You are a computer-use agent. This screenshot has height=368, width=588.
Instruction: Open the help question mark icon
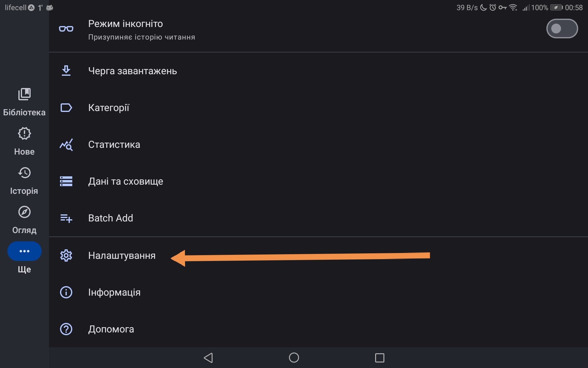(66, 329)
